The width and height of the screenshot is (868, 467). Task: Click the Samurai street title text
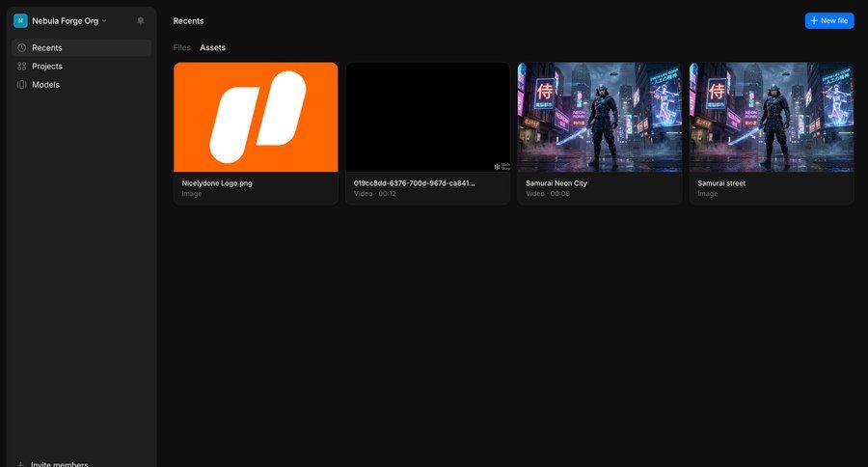(721, 182)
